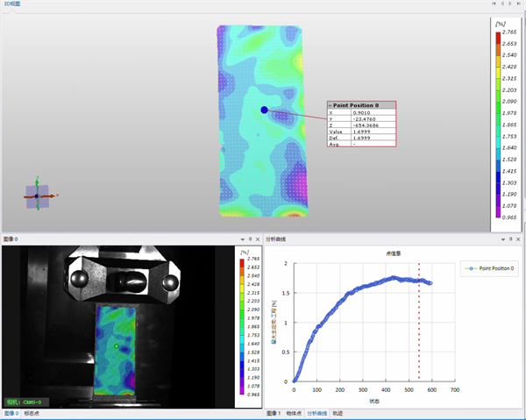Select the blue Point Position 0 marker
Screen dimensions: 526x420
click(x=265, y=110)
